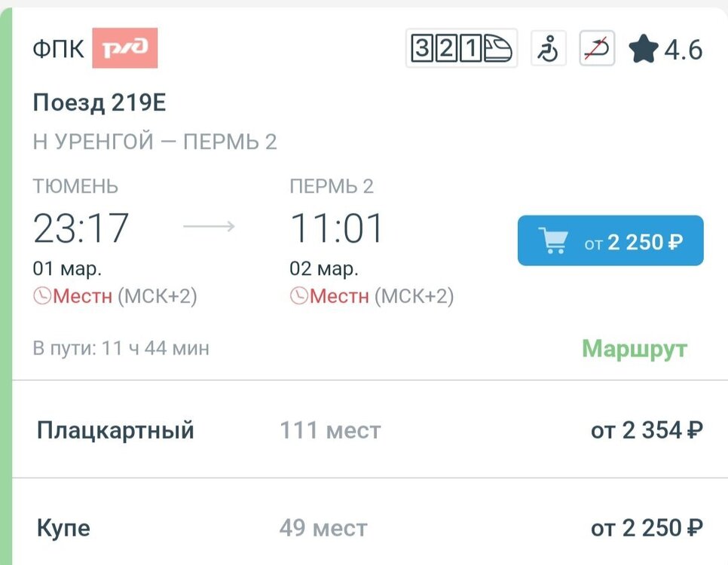Tap the 4.6 rating value
The width and height of the screenshot is (728, 565).
pos(684,49)
